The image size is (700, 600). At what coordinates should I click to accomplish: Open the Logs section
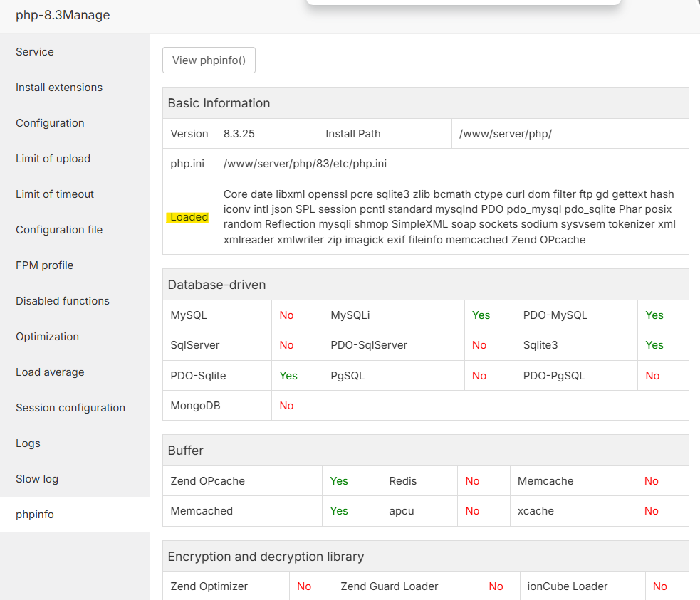[28, 443]
